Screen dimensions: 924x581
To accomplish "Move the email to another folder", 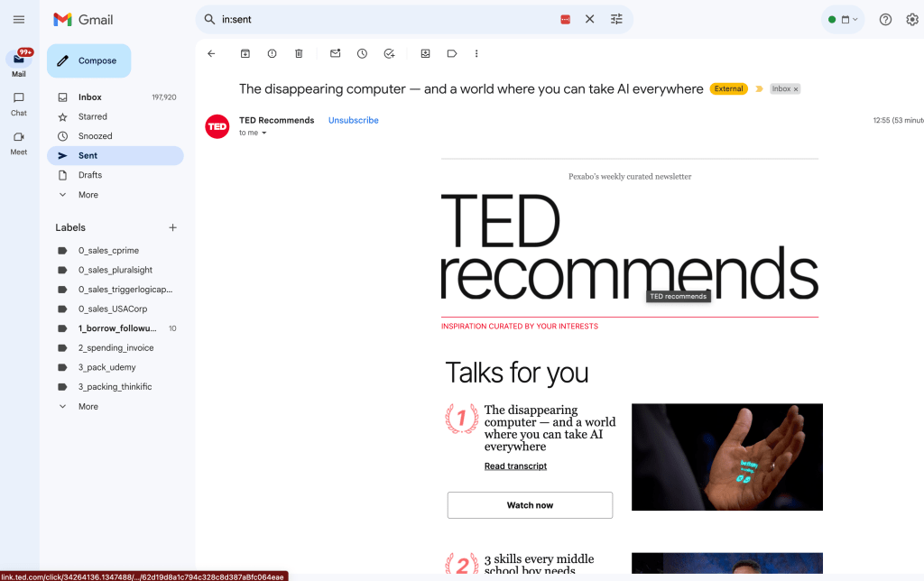I will click(426, 53).
